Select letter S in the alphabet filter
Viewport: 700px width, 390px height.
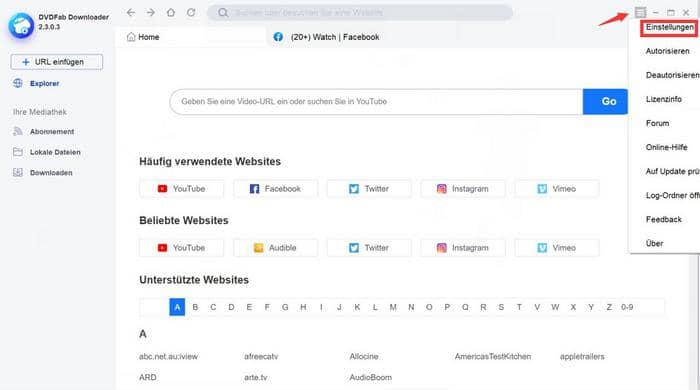[501, 307]
